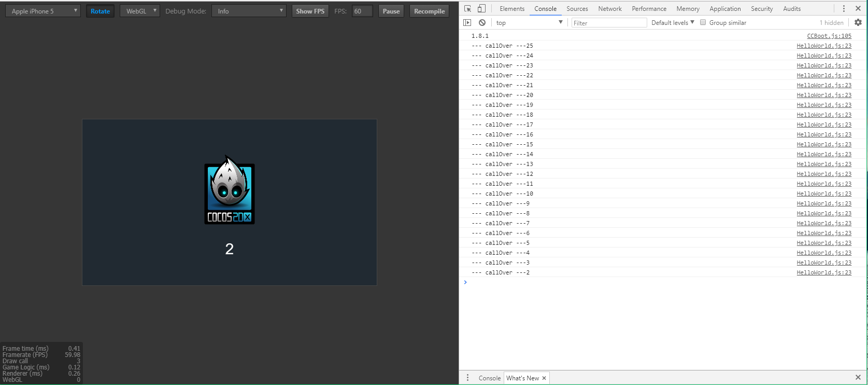Image resolution: width=868 pixels, height=385 pixels.
Task: Switch to the Sources tab
Action: tap(577, 9)
